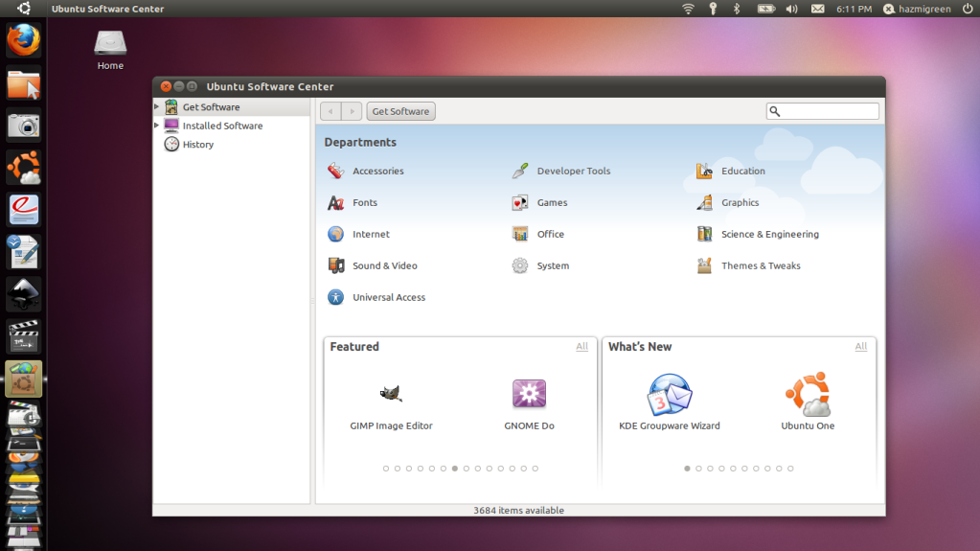Click the Universal Access label
980x551 pixels.
coord(389,297)
